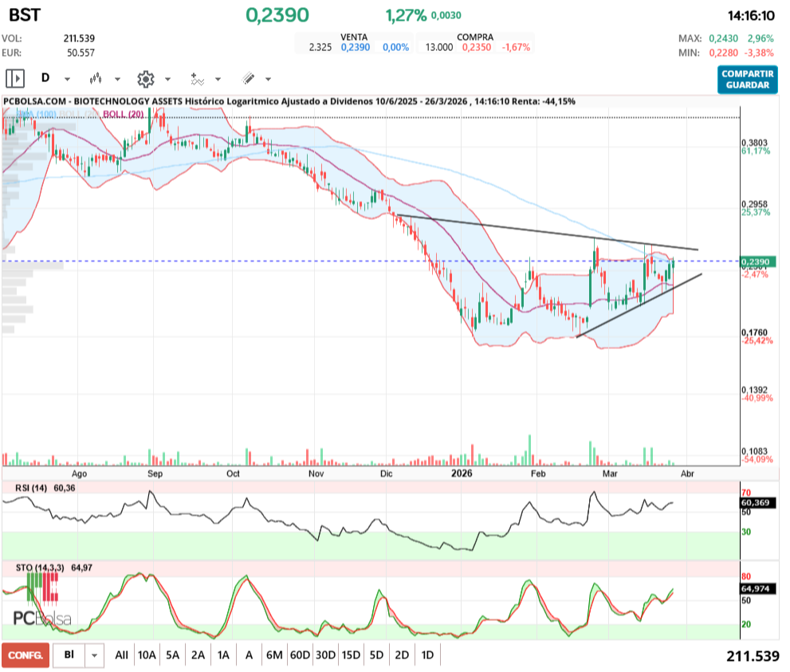Open chart settings gear icon
The height and width of the screenshot is (672, 790).
[x=145, y=79]
